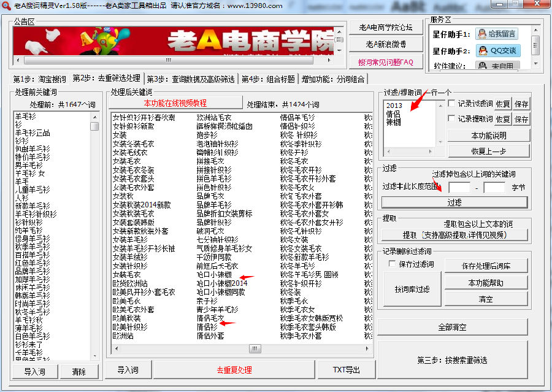Open 本功能在线视频教程 button
This screenshot has width=552, height=392.
pos(175,103)
